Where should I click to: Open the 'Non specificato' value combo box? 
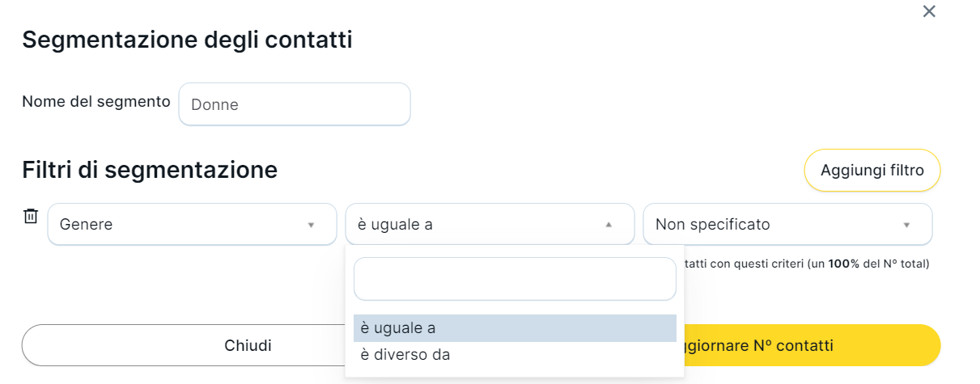coord(777,225)
